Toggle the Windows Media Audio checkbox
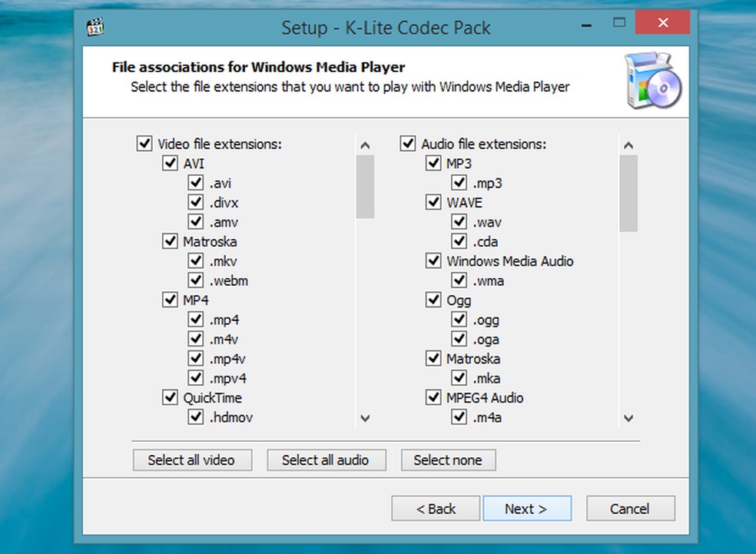Viewport: 756px width, 554px height. click(x=433, y=260)
